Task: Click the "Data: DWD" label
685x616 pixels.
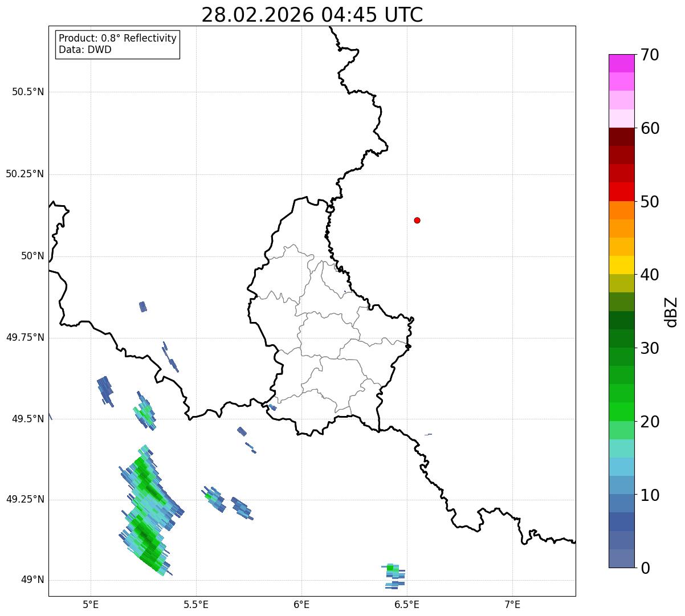Action: click(x=85, y=50)
